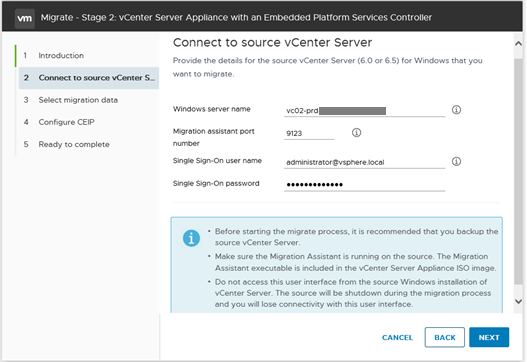
Task: Click the 'Connect to source vCenter Server' heading
Action: pos(272,43)
